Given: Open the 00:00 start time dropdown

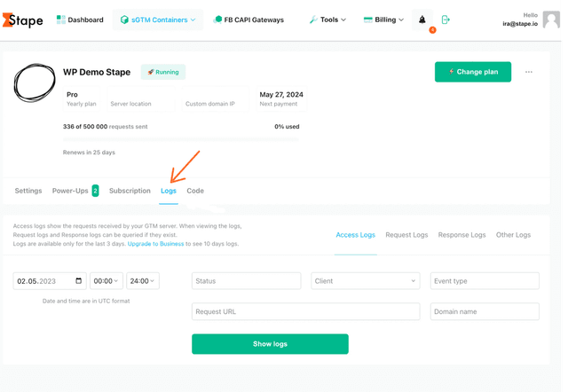Looking at the screenshot, I should coord(106,281).
